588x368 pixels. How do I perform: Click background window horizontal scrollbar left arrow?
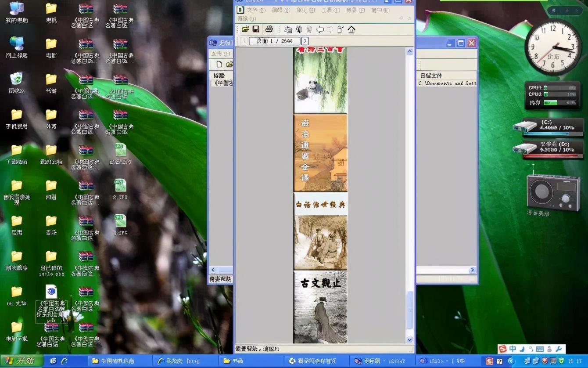[x=213, y=270]
